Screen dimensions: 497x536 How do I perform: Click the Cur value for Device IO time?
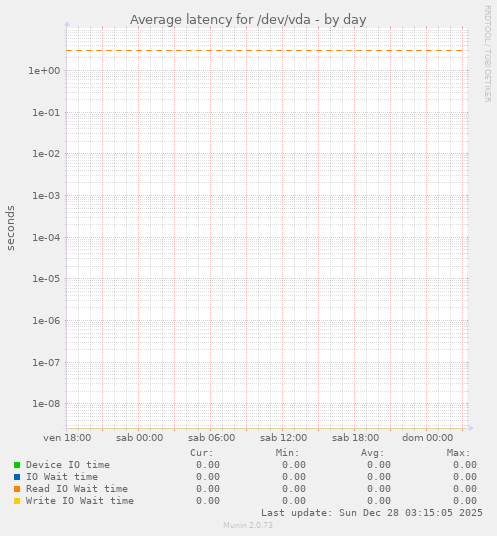click(x=208, y=465)
